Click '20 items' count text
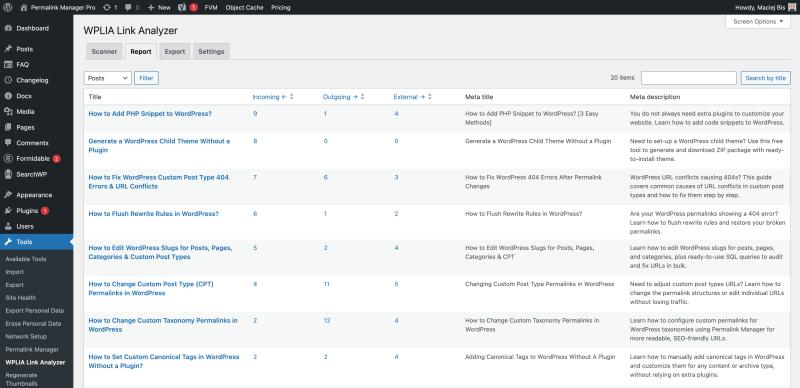This screenshot has height=388, width=800. click(622, 78)
